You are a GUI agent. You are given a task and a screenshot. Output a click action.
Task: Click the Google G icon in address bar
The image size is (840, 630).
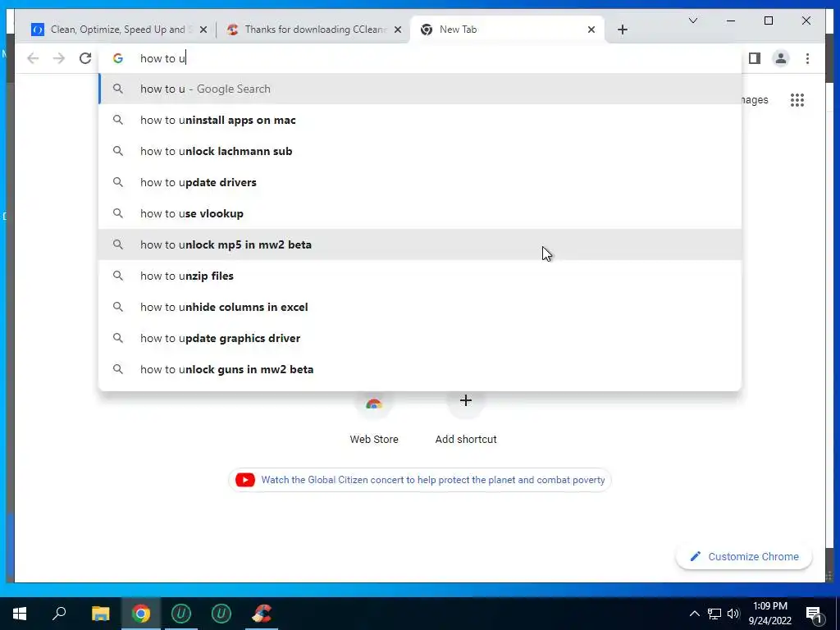point(118,58)
